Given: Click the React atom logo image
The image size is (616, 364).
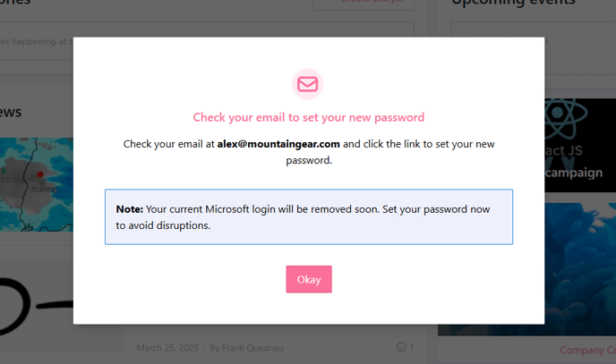Looking at the screenshot, I should coord(566,116).
